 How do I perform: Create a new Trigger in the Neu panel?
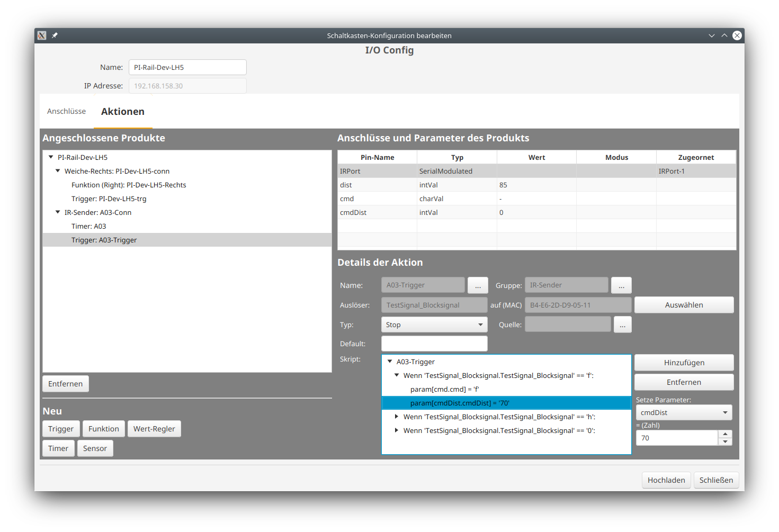pos(60,428)
